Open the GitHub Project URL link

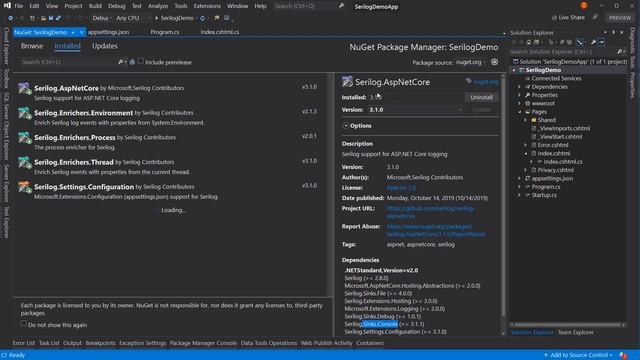pyautogui.click(x=430, y=212)
